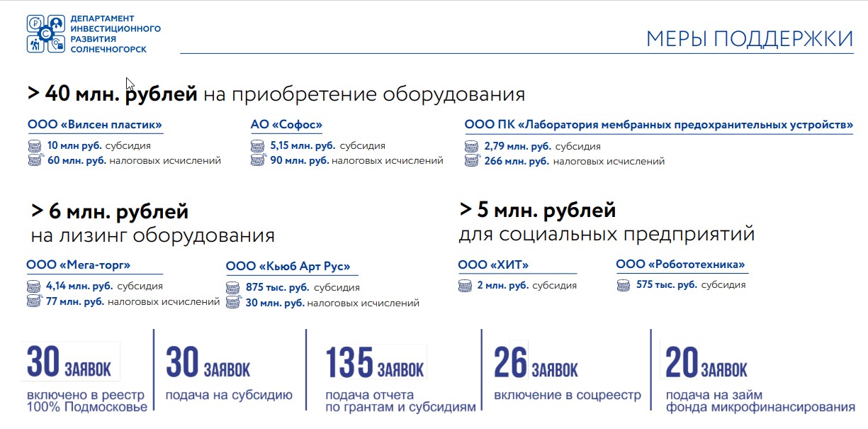The image size is (868, 429).
Task: Select the ООО «Вилсен пластик» company heading
Action: click(95, 125)
